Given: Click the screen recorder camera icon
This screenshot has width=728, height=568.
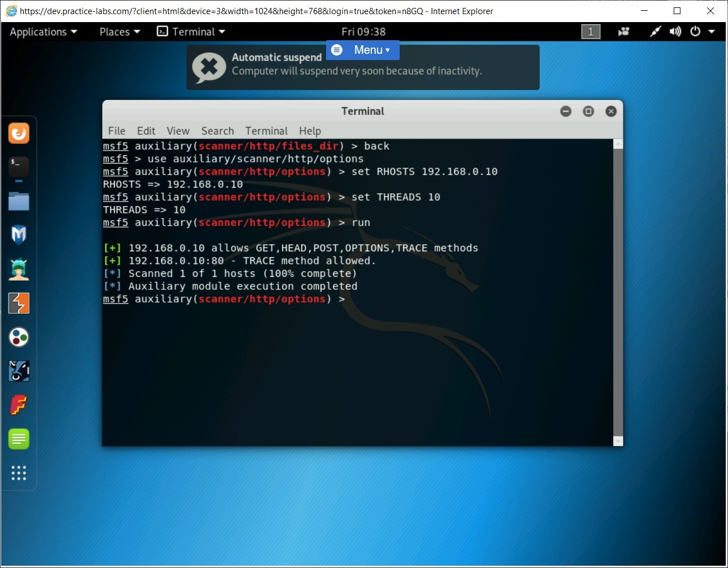Looking at the screenshot, I should [623, 32].
